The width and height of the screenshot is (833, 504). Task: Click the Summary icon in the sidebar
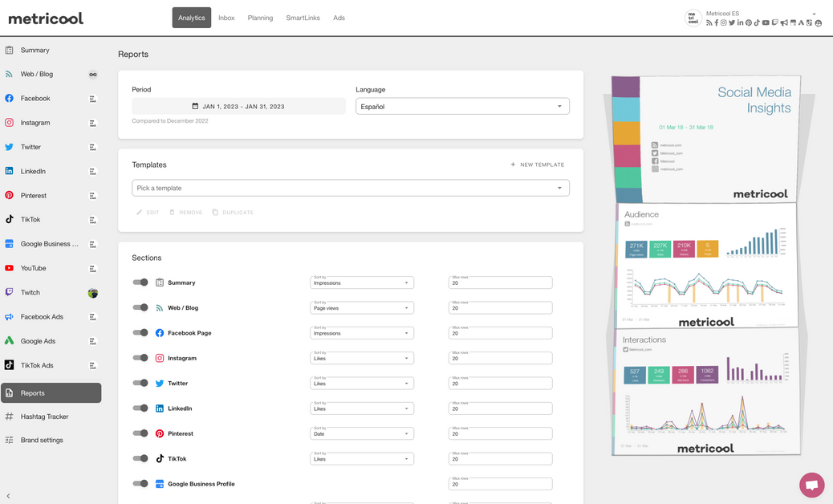[9, 50]
